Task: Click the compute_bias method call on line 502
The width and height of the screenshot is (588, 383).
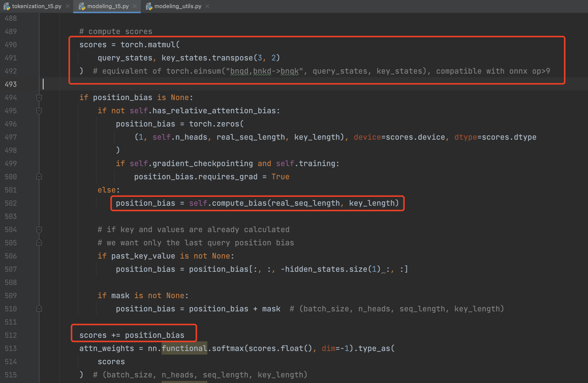Action: pos(239,203)
